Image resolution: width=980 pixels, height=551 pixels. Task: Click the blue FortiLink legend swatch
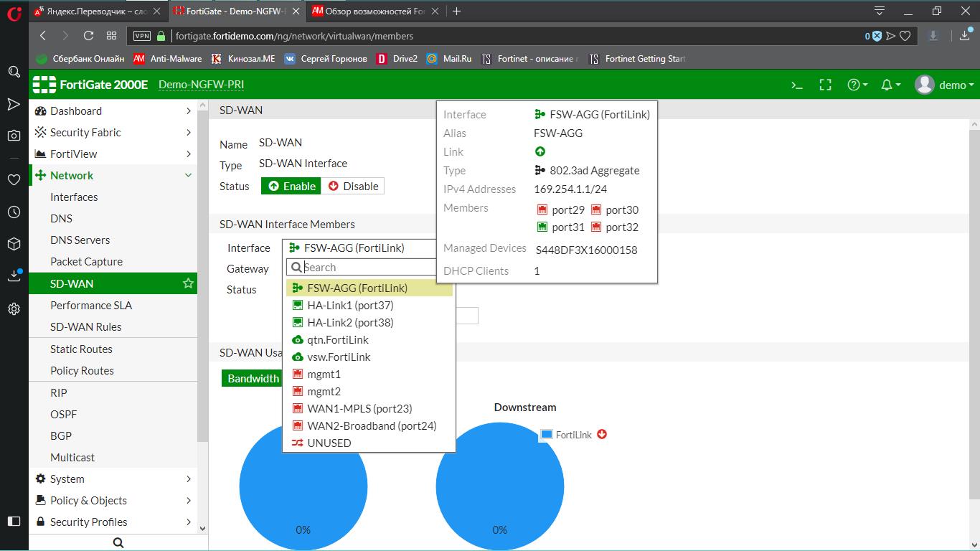tap(547, 435)
